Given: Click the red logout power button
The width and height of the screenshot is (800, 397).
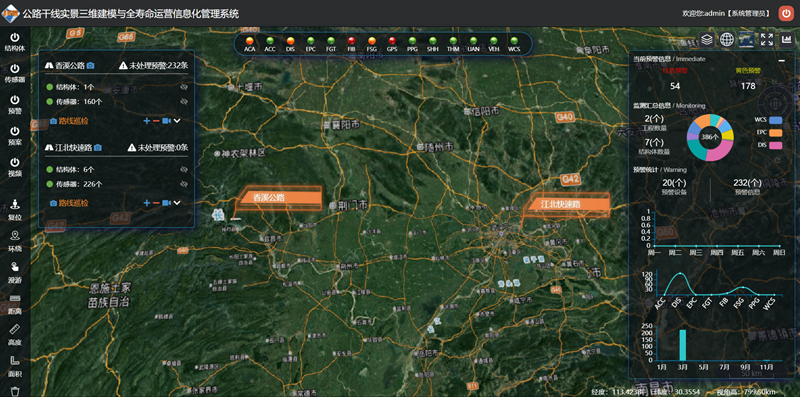Looking at the screenshot, I should [x=786, y=13].
